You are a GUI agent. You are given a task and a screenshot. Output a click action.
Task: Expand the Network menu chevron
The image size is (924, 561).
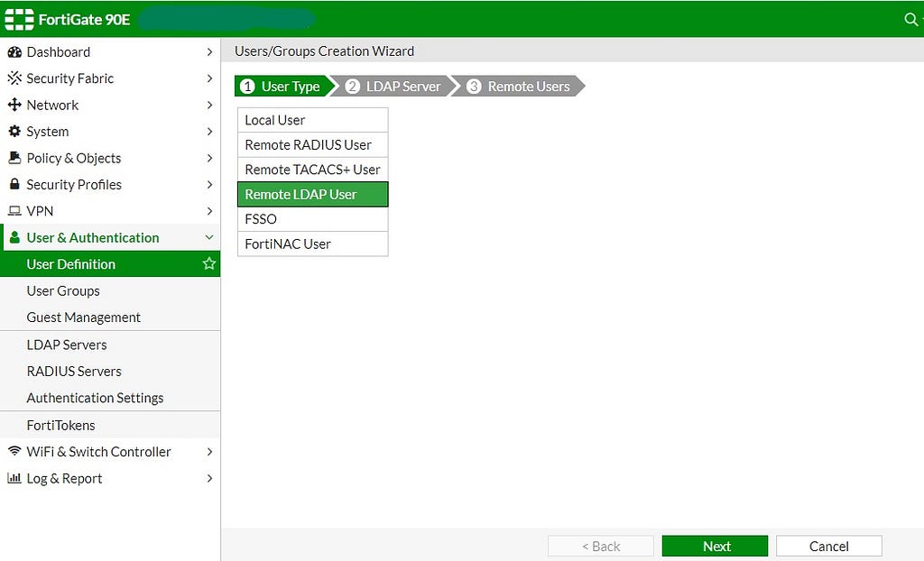click(209, 105)
